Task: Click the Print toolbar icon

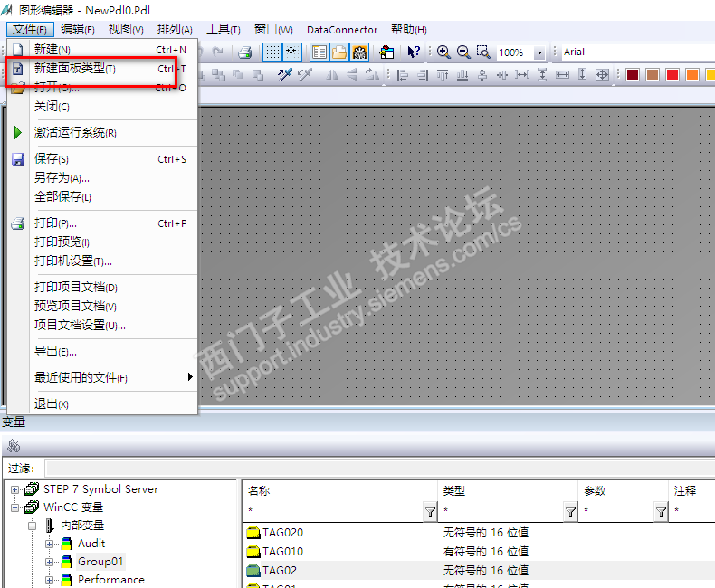Action: pyautogui.click(x=245, y=52)
